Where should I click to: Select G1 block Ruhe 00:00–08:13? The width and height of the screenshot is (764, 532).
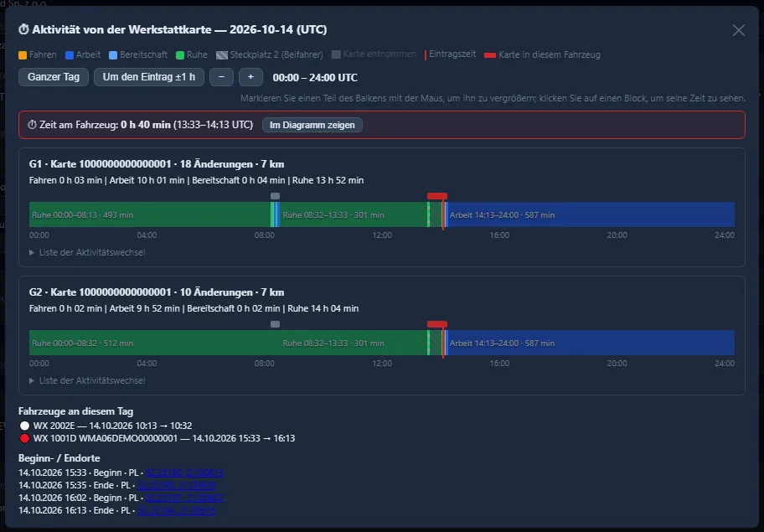[x=150, y=214]
